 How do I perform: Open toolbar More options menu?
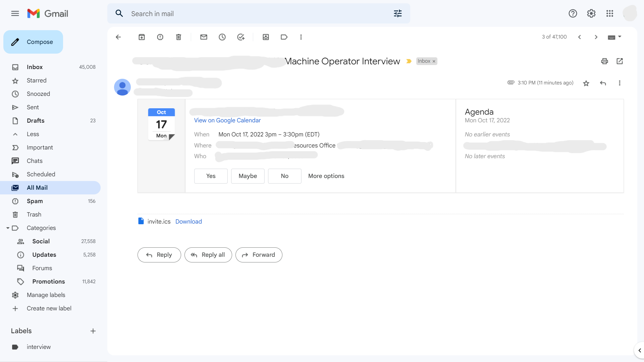tap(301, 37)
